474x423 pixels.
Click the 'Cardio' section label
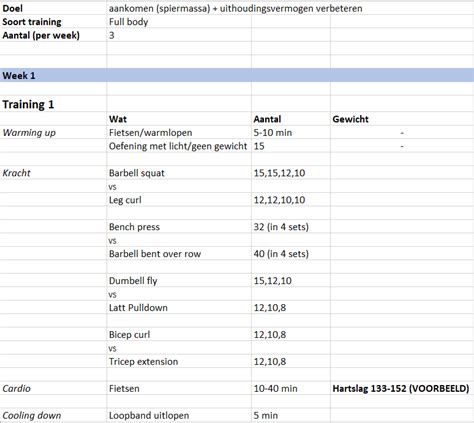[53, 388]
